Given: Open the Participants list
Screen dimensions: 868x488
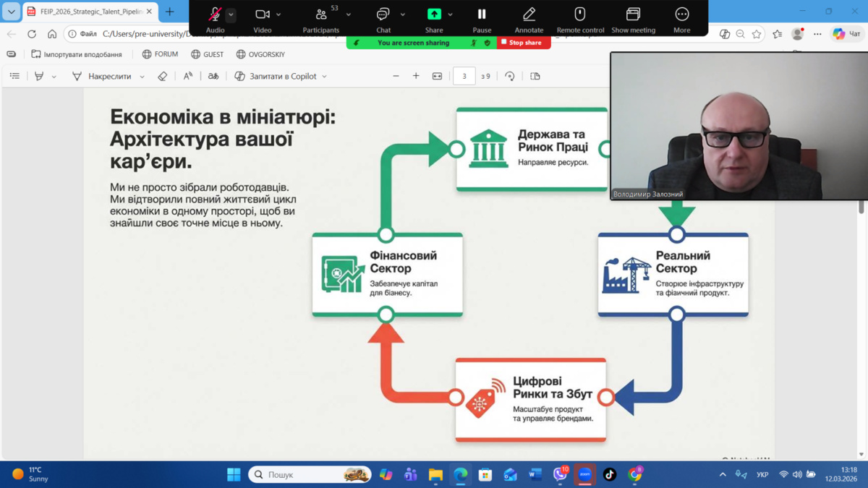Looking at the screenshot, I should tap(321, 14).
